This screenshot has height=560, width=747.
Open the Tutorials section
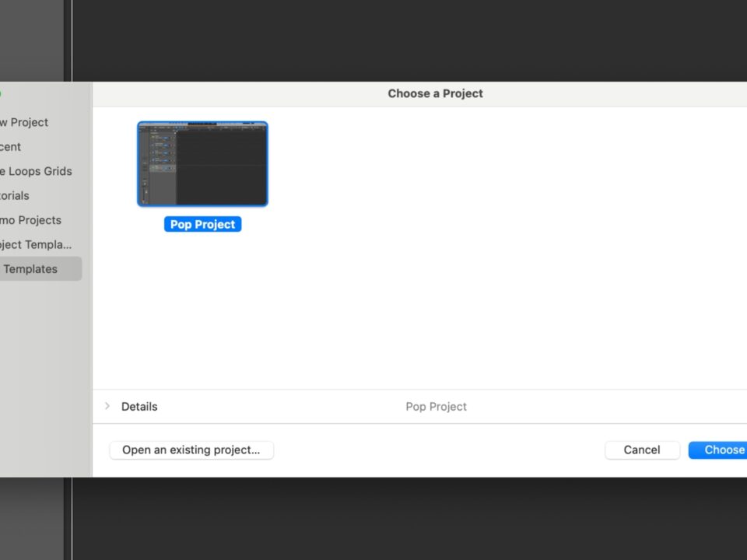[x=15, y=196]
